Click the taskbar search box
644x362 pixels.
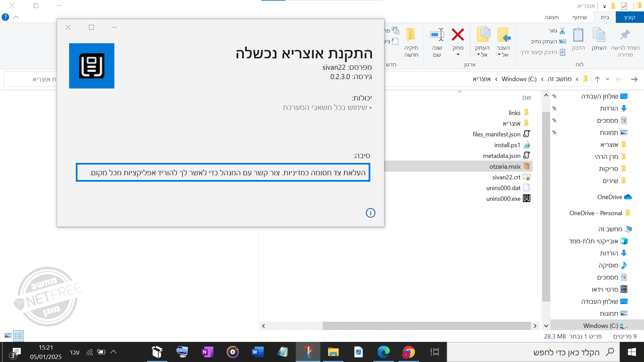(533, 352)
